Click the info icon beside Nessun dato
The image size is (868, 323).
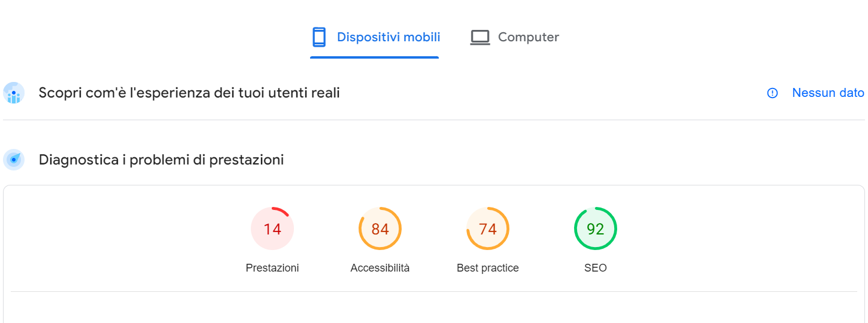click(772, 93)
